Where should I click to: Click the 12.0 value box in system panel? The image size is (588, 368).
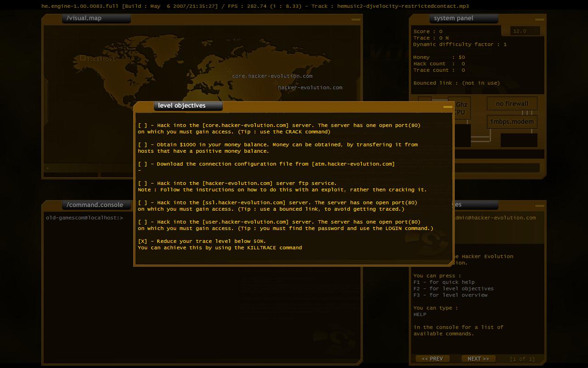525,31
